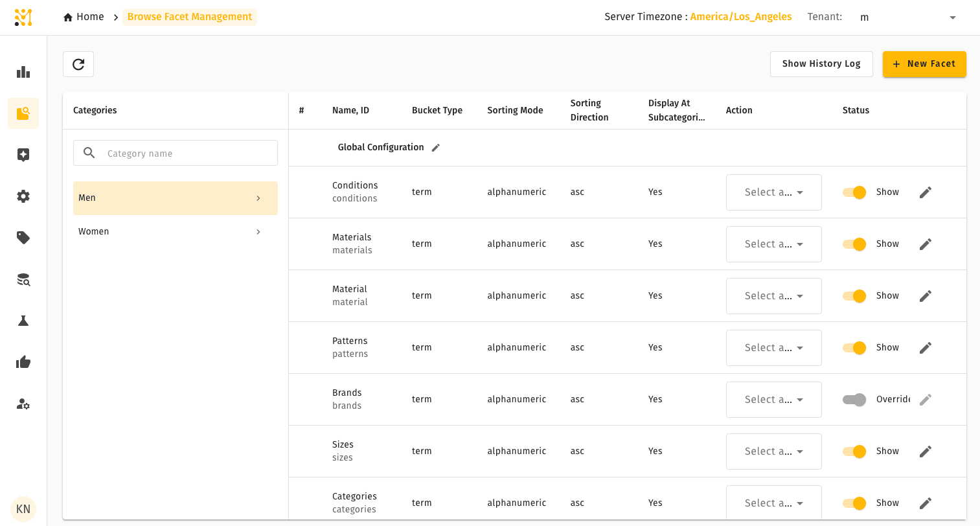Click the Sorting Mode column header
This screenshot has height=526, width=980.
[515, 111]
